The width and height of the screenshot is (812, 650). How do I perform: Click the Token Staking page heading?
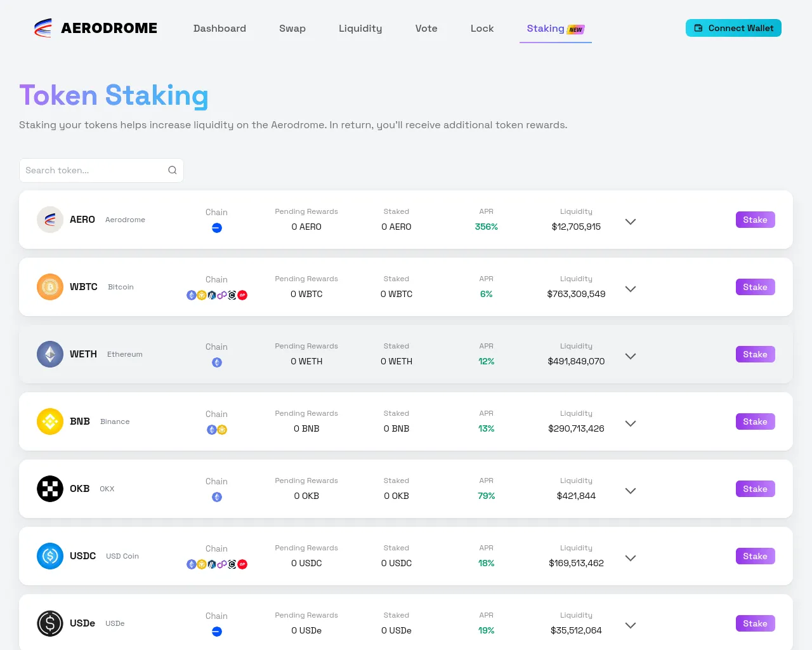pos(114,95)
